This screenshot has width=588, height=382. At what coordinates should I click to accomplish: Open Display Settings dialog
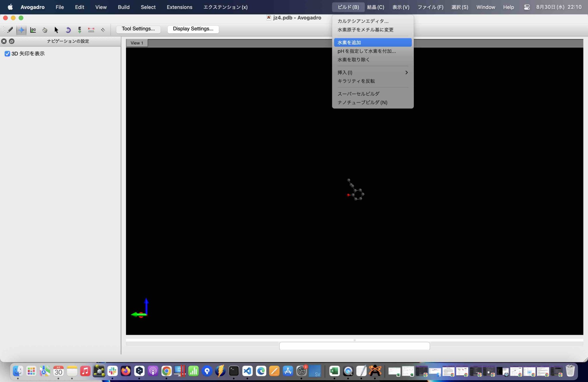[193, 29]
